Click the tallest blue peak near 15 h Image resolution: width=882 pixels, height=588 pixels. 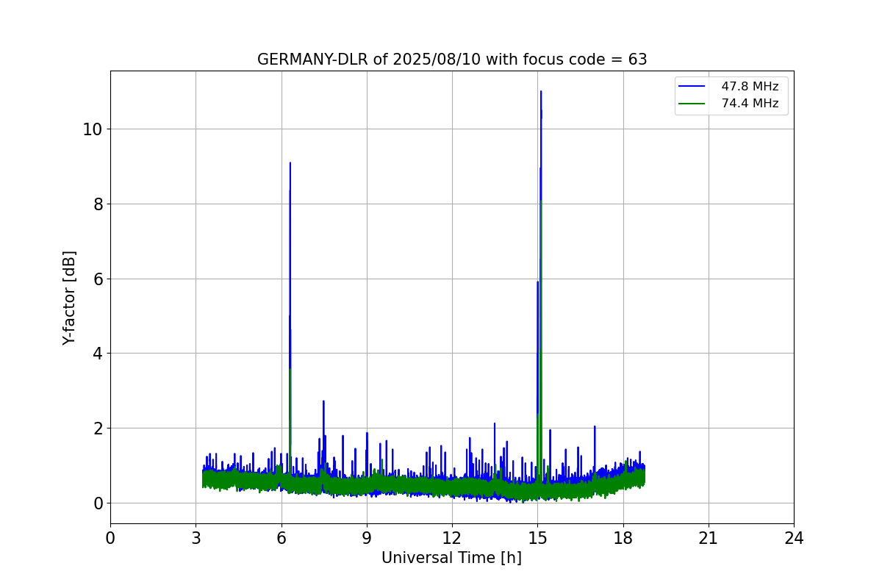click(x=541, y=92)
